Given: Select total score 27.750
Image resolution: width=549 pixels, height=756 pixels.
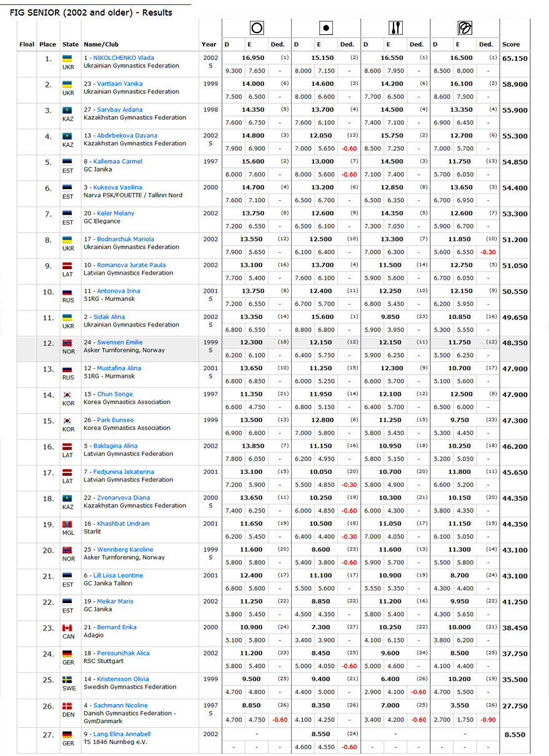Looking at the screenshot, I should (515, 705).
